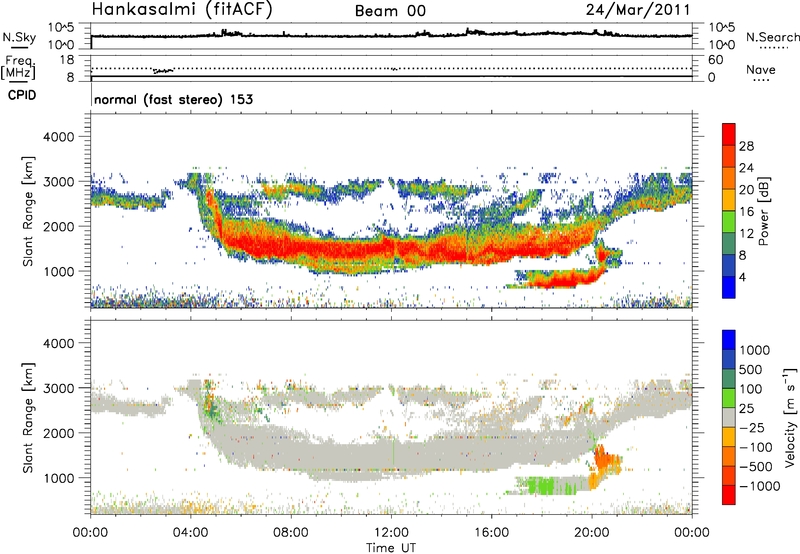Click the -1000 label on Velocity colorbar

[759, 486]
